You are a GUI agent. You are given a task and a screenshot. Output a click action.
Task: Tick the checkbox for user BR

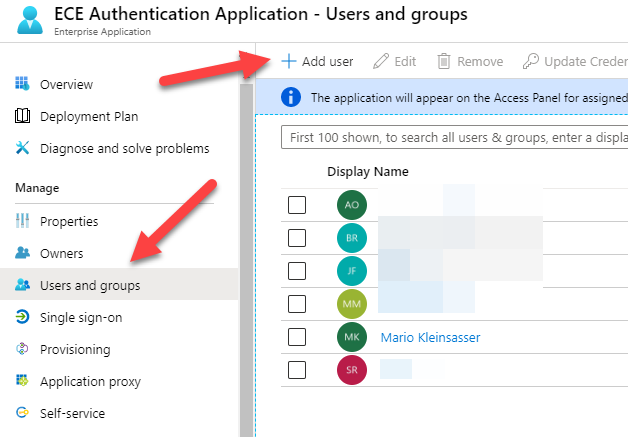pos(297,238)
